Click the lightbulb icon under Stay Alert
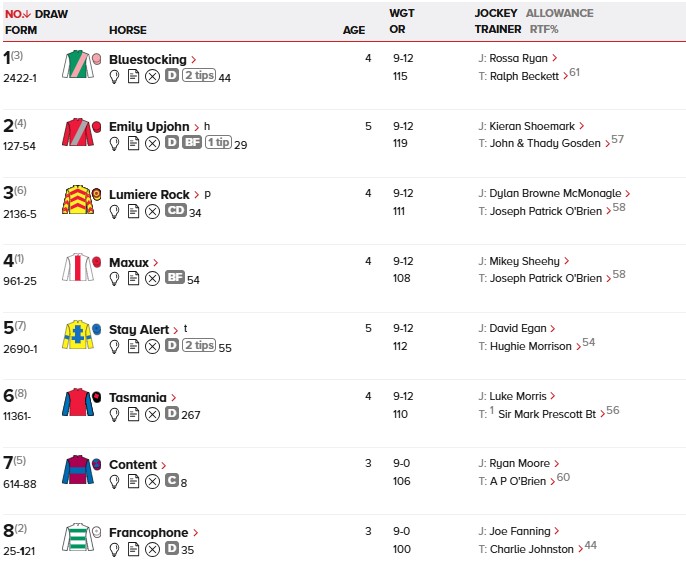686x572 pixels. coord(115,346)
